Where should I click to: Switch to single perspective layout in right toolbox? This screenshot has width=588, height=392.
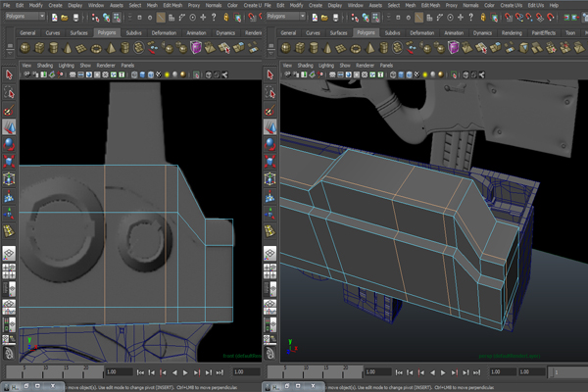coord(270,253)
